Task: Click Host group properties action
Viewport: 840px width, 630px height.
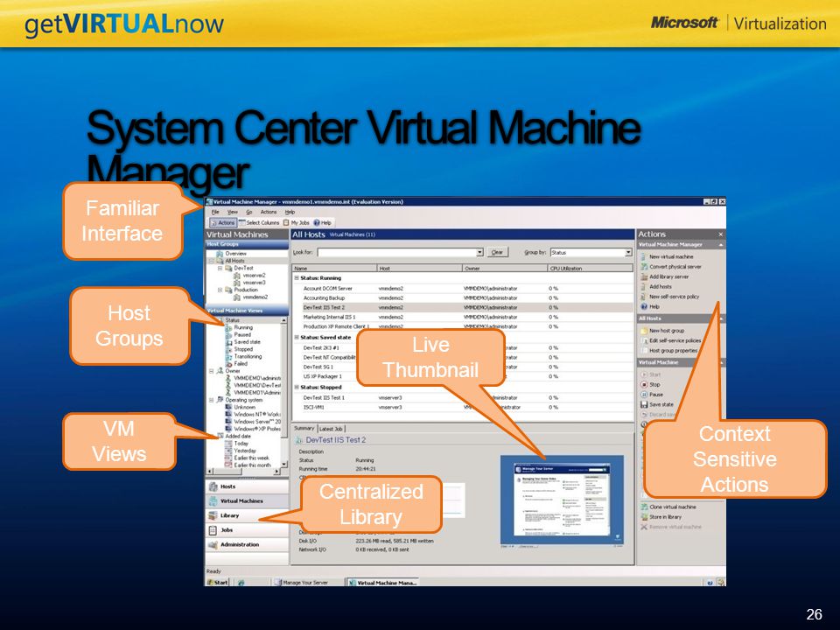Action: (674, 350)
